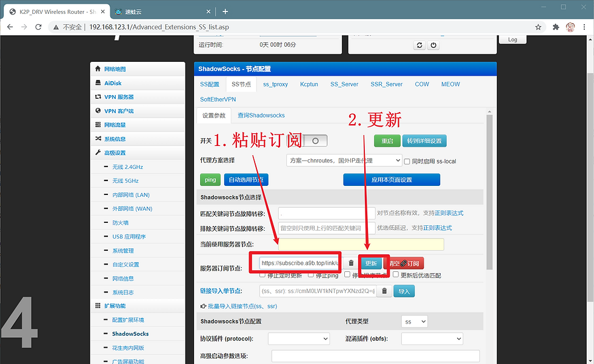Image resolution: width=594 pixels, height=364 pixels.
Task: Open the 协议插件 (protocol) dropdown
Action: tap(299, 339)
